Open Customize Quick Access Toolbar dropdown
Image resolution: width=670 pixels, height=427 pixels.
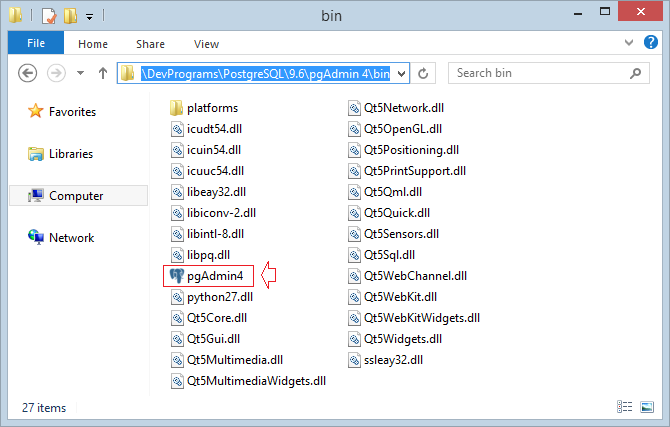[x=89, y=17]
